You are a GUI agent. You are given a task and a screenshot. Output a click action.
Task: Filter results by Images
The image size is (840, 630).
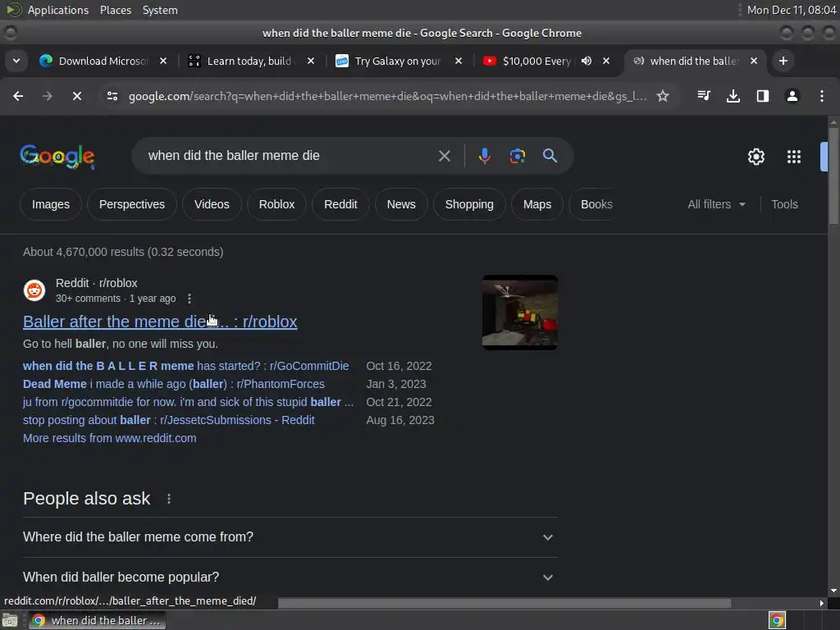coord(51,204)
